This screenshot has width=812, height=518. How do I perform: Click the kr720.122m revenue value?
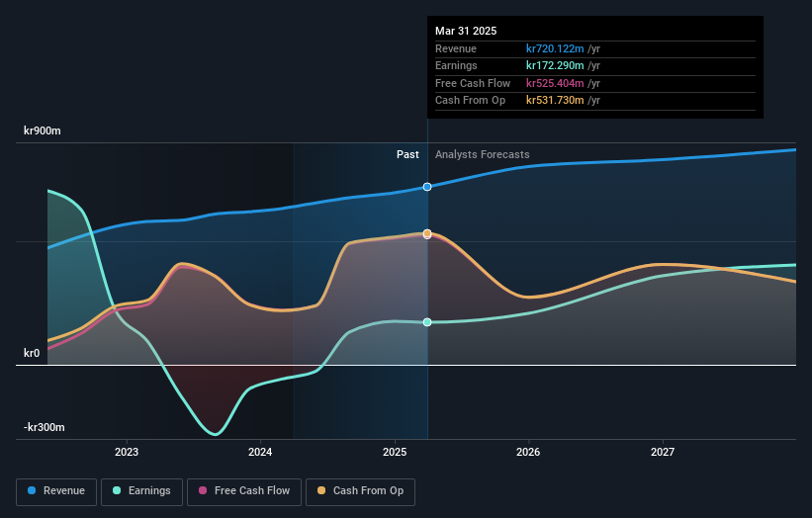[x=555, y=48]
